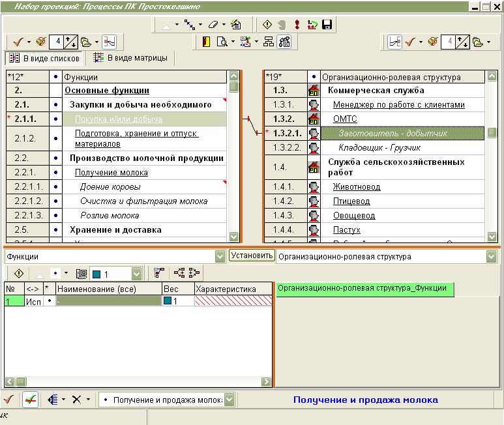This screenshot has height=425, width=504.
Task: Click the right panel red checkmark icon
Action: point(410,42)
